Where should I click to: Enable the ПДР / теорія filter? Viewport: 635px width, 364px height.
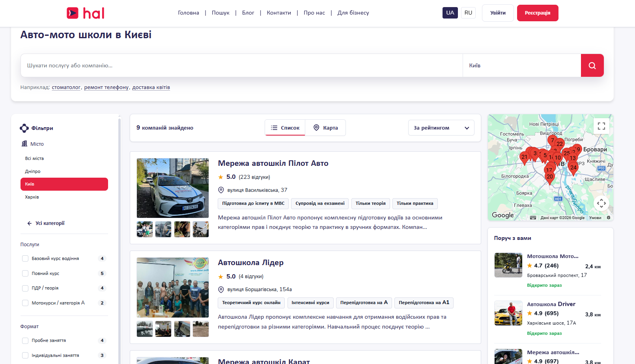tap(25, 288)
